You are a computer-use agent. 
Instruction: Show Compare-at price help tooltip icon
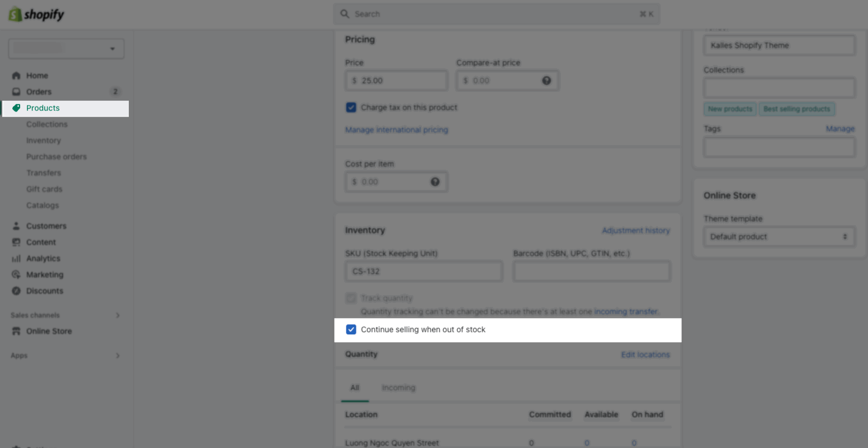[x=546, y=81]
